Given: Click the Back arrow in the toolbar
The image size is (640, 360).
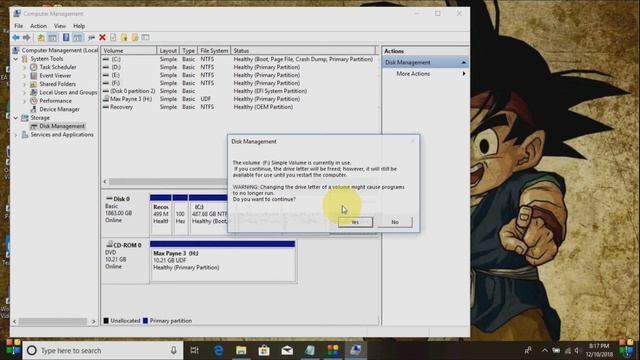Looking at the screenshot, I should tap(16, 38).
